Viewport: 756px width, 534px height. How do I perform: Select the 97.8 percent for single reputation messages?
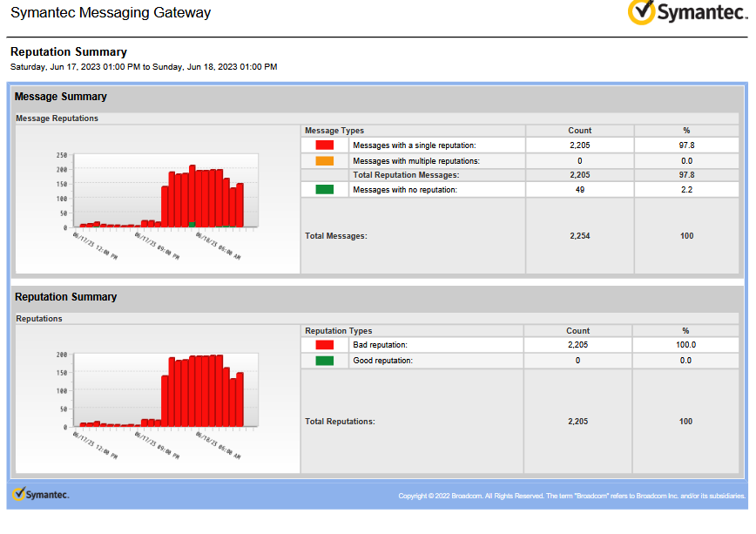coord(686,145)
